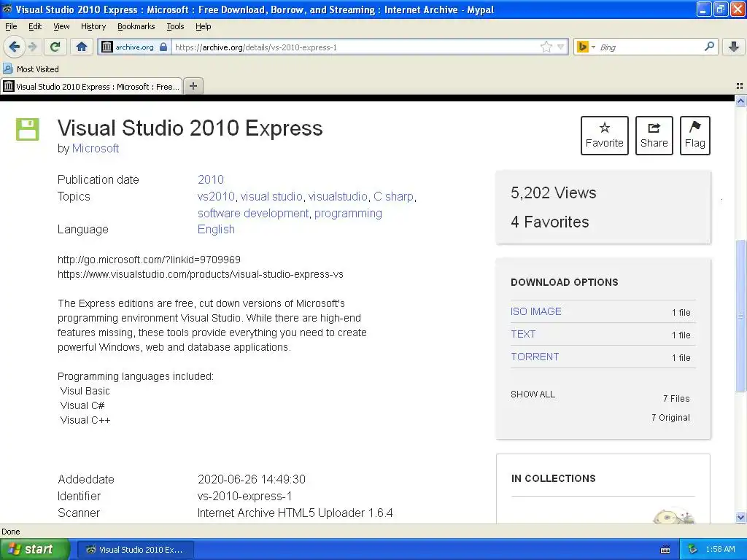Click the 5,202 Views count
This screenshot has height=560, width=747.
pos(554,192)
